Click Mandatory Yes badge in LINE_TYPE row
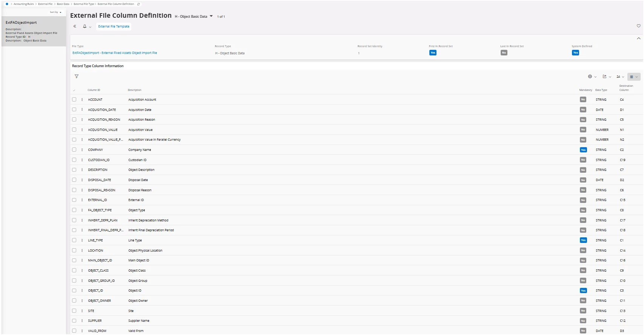This screenshot has height=335, width=644. pos(583,240)
